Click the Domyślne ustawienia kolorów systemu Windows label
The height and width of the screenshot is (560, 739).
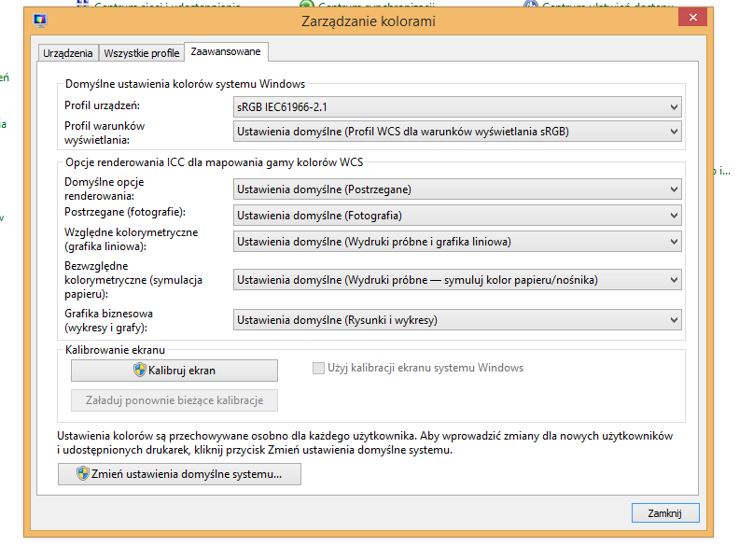tap(186, 84)
